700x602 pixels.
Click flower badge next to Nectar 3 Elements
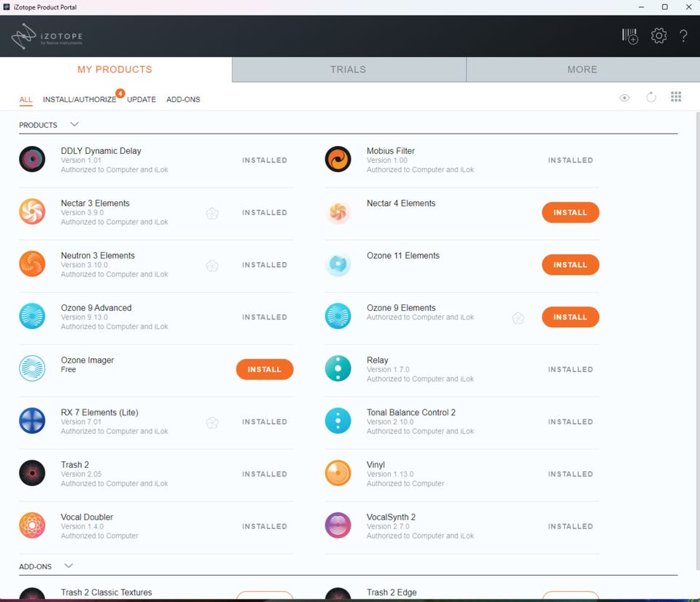pos(212,214)
